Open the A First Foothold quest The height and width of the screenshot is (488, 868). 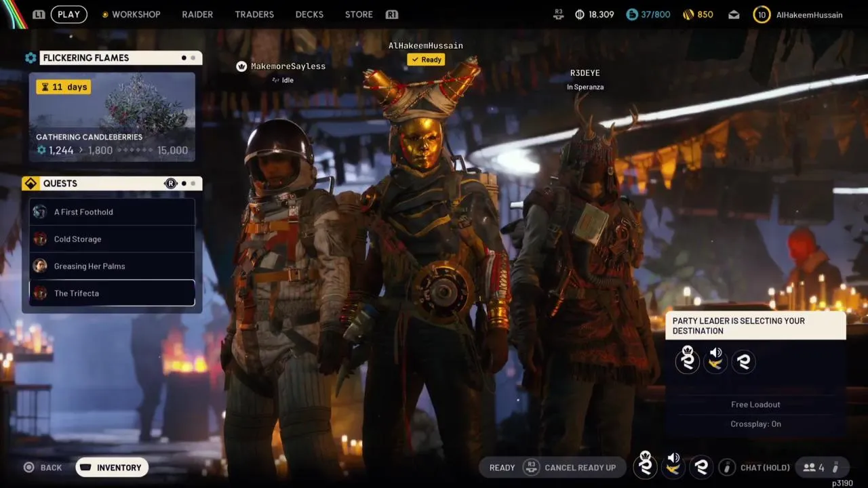[x=112, y=212]
